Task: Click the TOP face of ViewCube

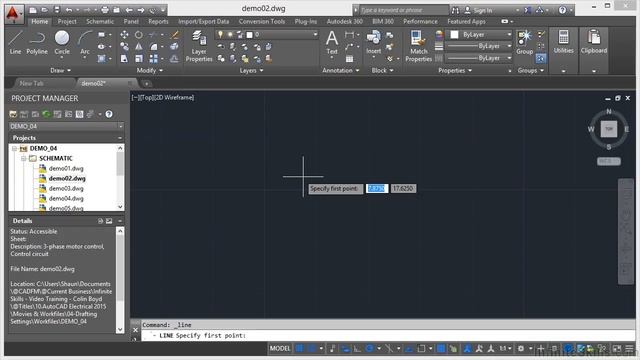Action: tap(609, 129)
